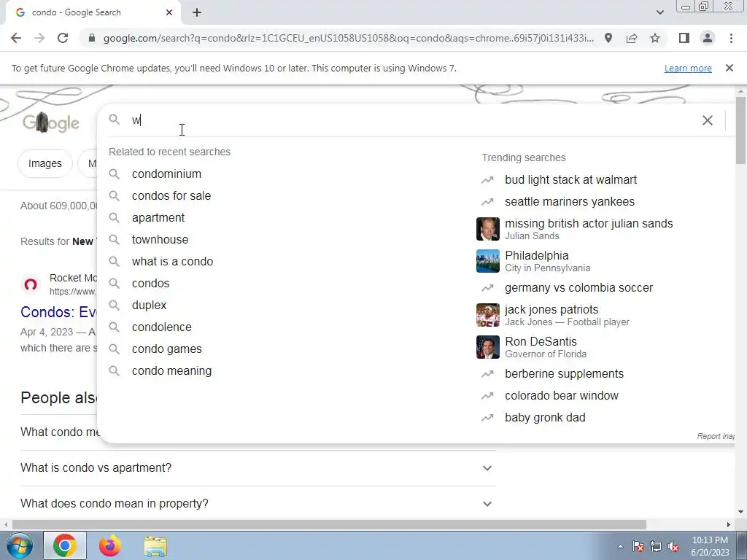Choose the duplex suggestion
747x560 pixels.
(x=149, y=306)
